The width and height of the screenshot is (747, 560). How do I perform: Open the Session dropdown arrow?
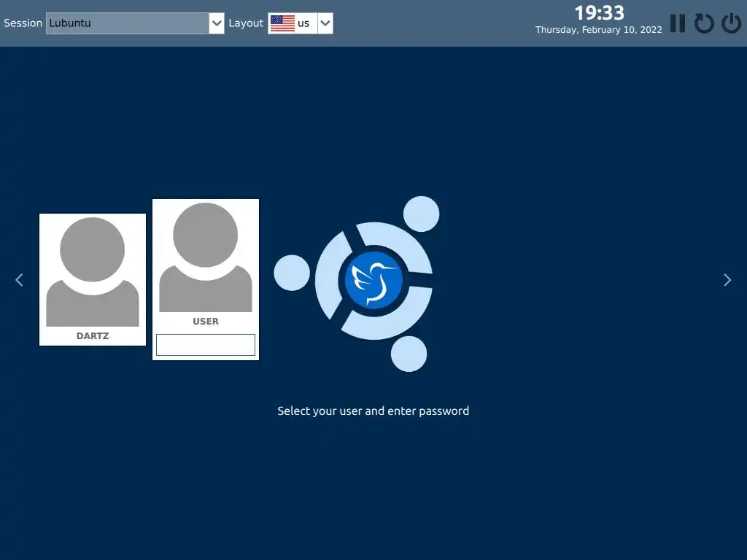coord(216,23)
